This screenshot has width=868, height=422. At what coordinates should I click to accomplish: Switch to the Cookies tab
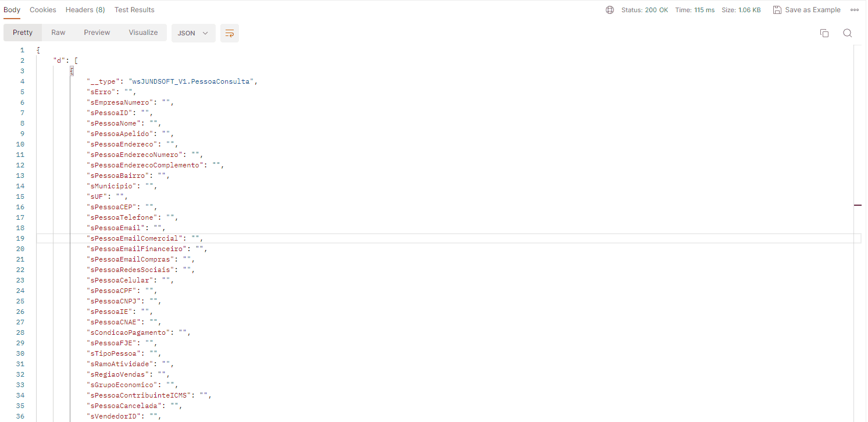click(x=43, y=10)
